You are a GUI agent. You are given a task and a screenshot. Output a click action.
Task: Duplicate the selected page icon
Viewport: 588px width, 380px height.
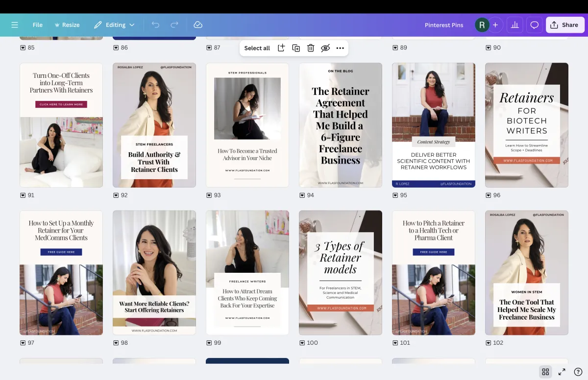(x=296, y=48)
